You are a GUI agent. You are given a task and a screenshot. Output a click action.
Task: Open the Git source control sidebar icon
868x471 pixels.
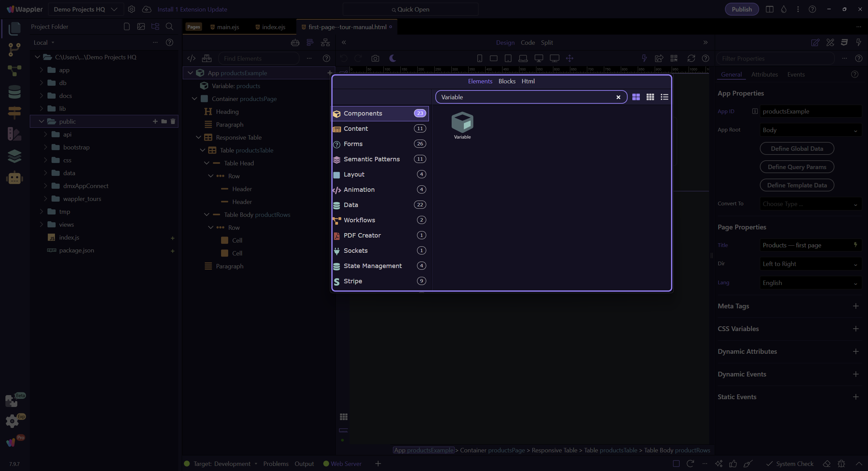click(x=14, y=49)
